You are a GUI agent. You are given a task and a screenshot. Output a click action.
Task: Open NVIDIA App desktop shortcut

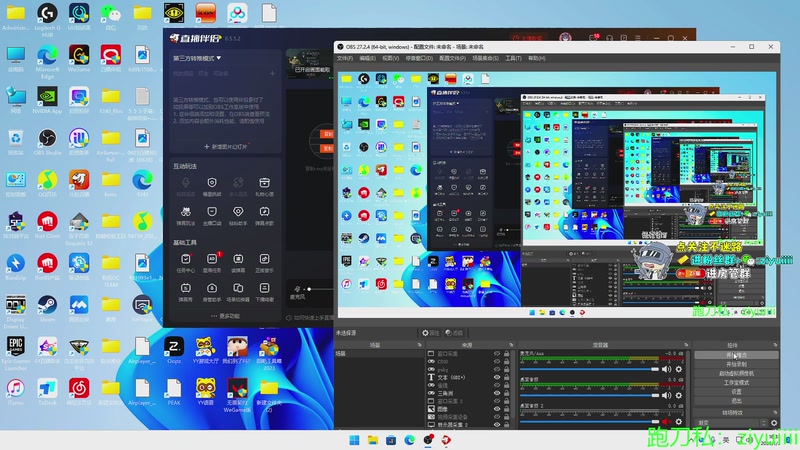click(x=47, y=101)
